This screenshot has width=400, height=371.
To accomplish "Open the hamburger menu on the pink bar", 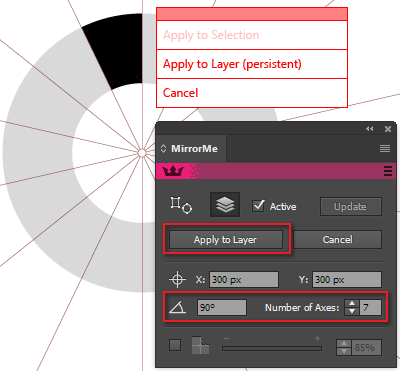I will click(x=388, y=171).
